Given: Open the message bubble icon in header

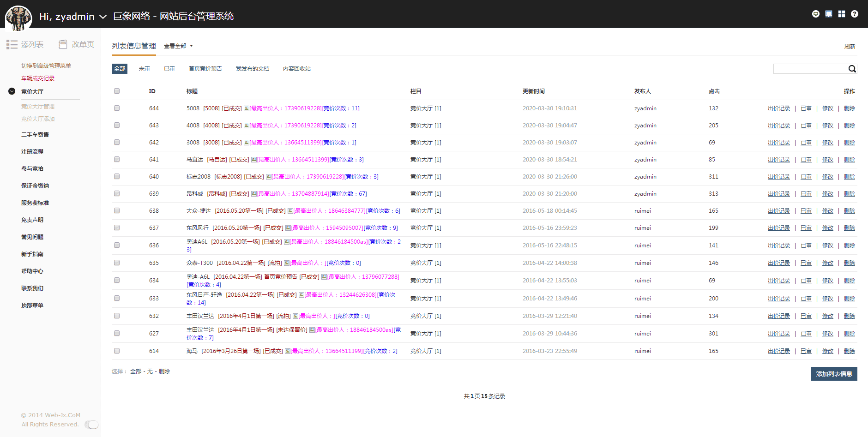Looking at the screenshot, I should [x=815, y=14].
